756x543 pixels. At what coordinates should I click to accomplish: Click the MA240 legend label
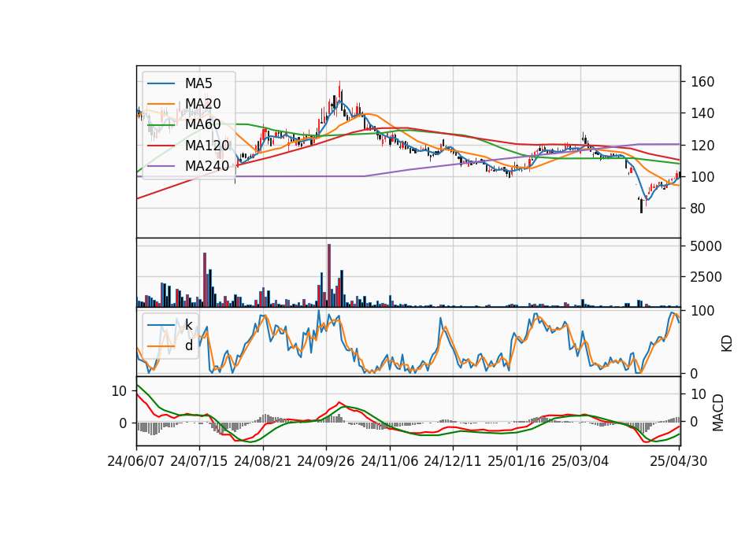coord(207,166)
